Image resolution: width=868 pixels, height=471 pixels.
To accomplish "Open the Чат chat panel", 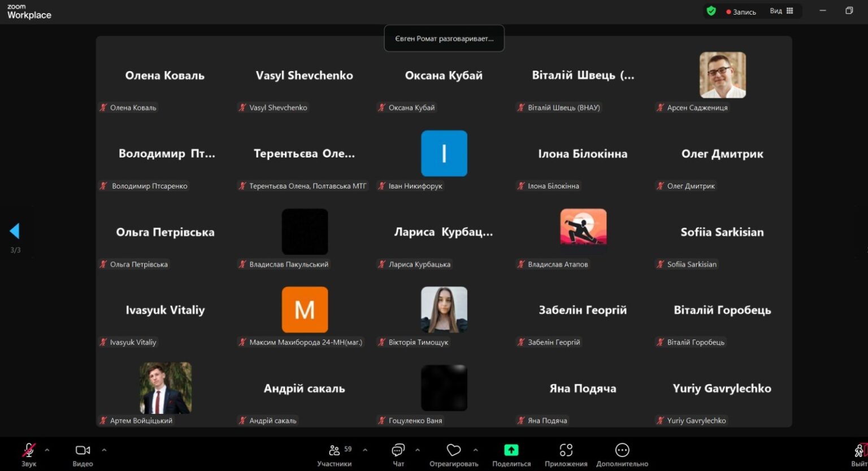I will (398, 453).
